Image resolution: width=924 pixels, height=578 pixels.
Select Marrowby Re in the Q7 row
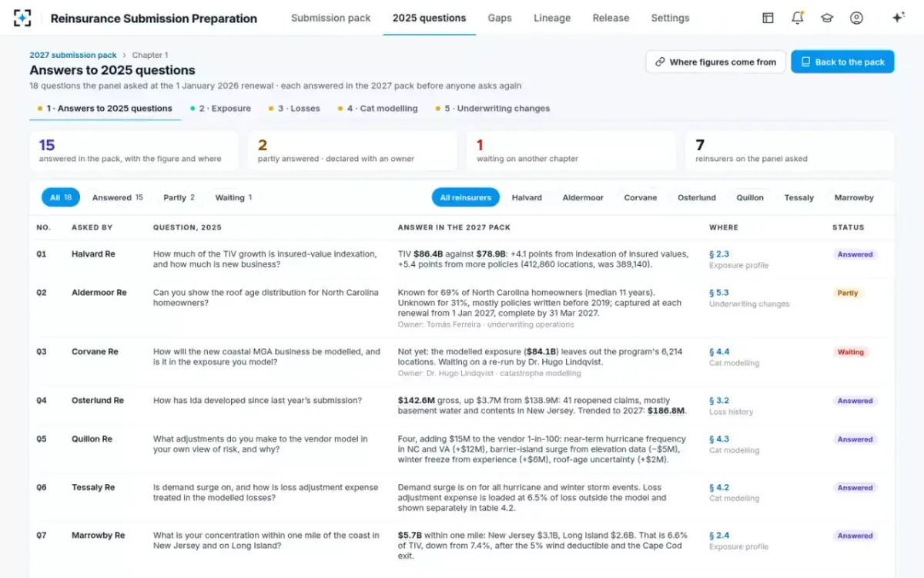tap(99, 535)
